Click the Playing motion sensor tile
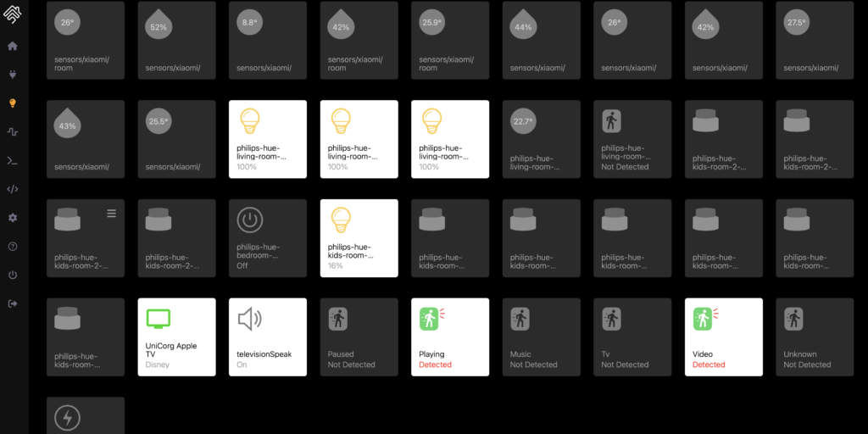Screen dimensions: 868x434 click(x=449, y=337)
